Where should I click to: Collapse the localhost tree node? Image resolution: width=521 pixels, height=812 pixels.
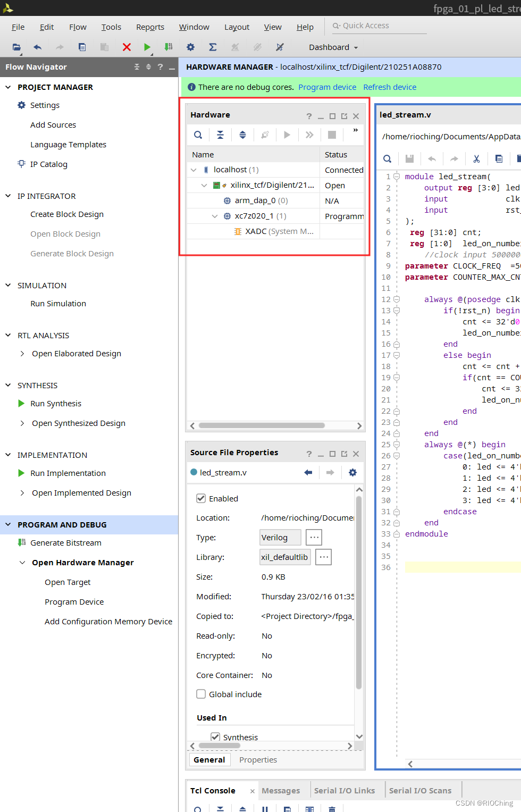pos(194,170)
